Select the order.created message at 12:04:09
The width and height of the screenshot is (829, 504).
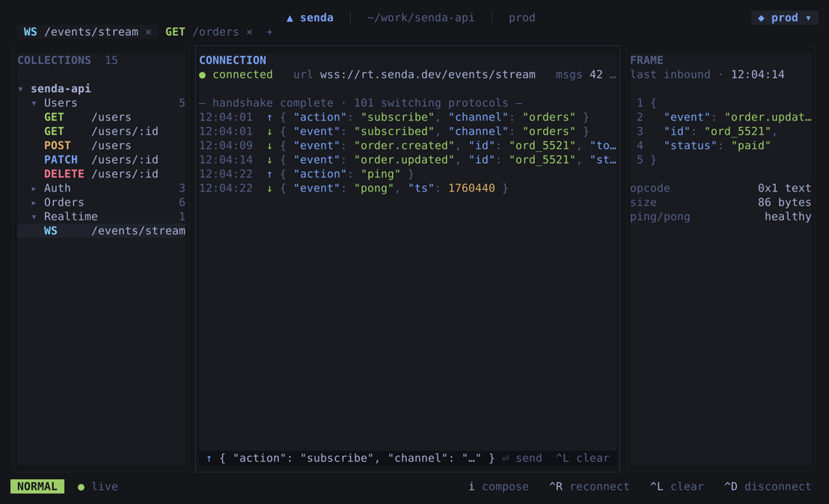pos(408,145)
